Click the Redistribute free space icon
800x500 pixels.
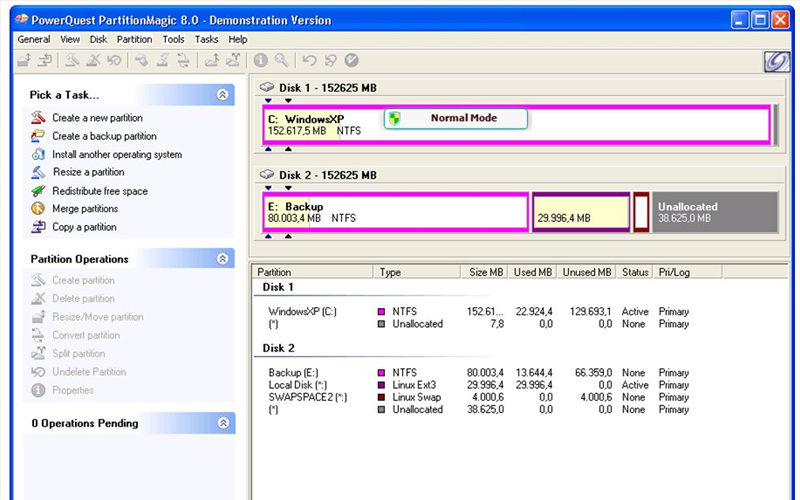38,191
